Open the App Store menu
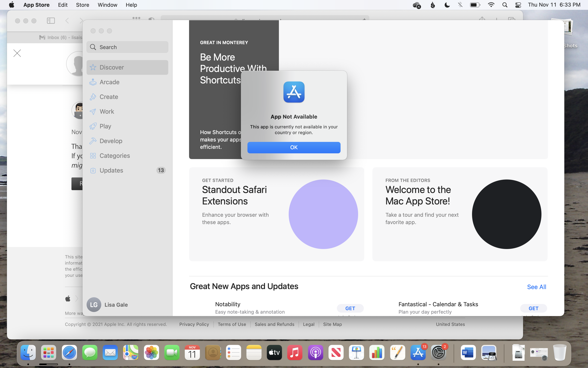Viewport: 588px width, 368px height. coord(37,5)
